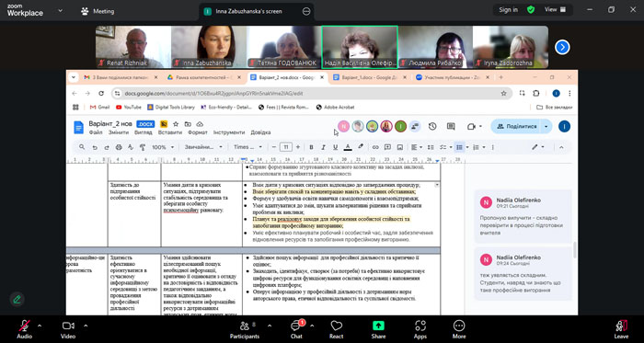Screen dimensions: 644x343
Task: Show next participants with the blue arrow
Action: point(562,48)
